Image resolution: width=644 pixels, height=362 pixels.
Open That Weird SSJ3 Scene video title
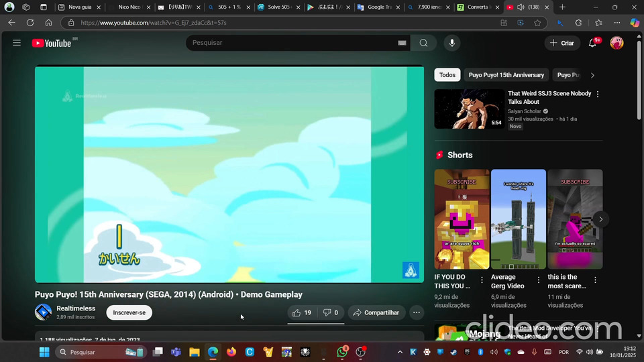point(549,98)
